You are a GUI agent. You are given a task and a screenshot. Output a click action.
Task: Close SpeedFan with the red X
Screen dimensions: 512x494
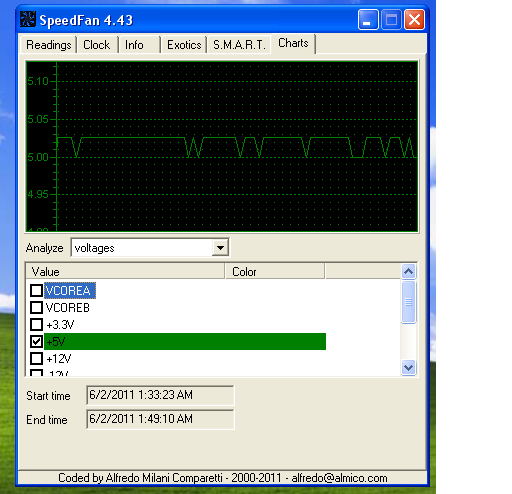[414, 20]
